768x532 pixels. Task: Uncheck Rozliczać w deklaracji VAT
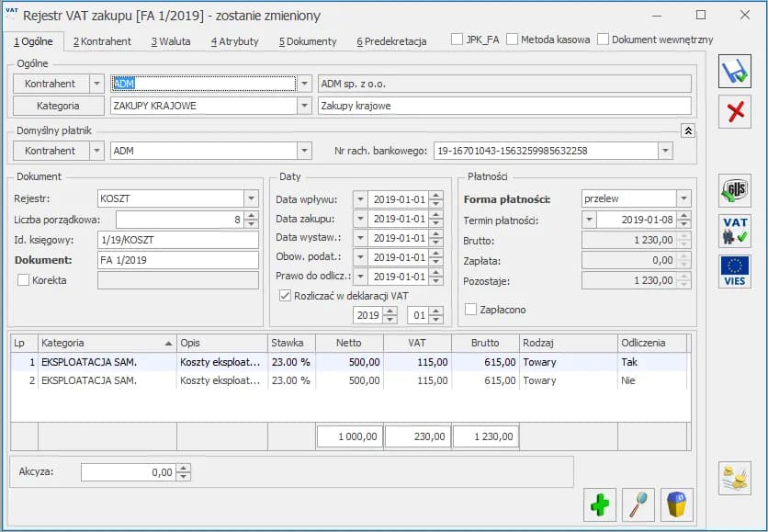(285, 295)
